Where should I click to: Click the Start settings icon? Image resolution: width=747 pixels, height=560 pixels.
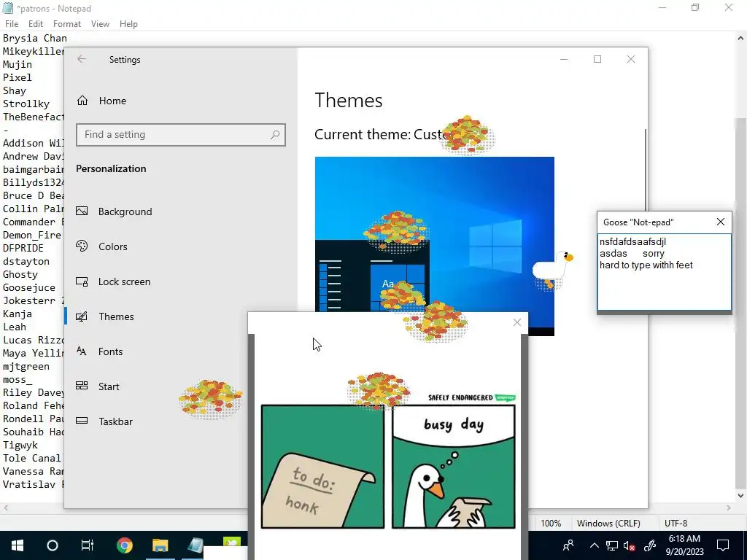click(82, 386)
